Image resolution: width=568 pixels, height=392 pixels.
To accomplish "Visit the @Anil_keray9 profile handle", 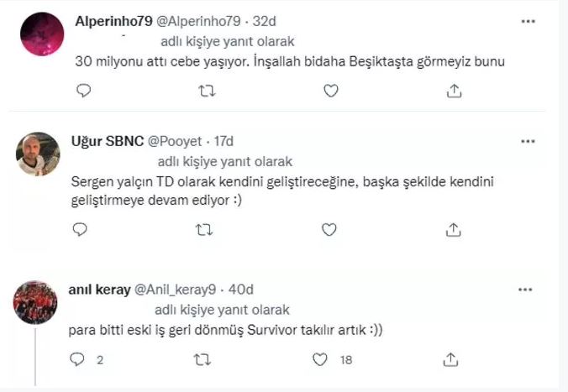I will pyautogui.click(x=176, y=290).
